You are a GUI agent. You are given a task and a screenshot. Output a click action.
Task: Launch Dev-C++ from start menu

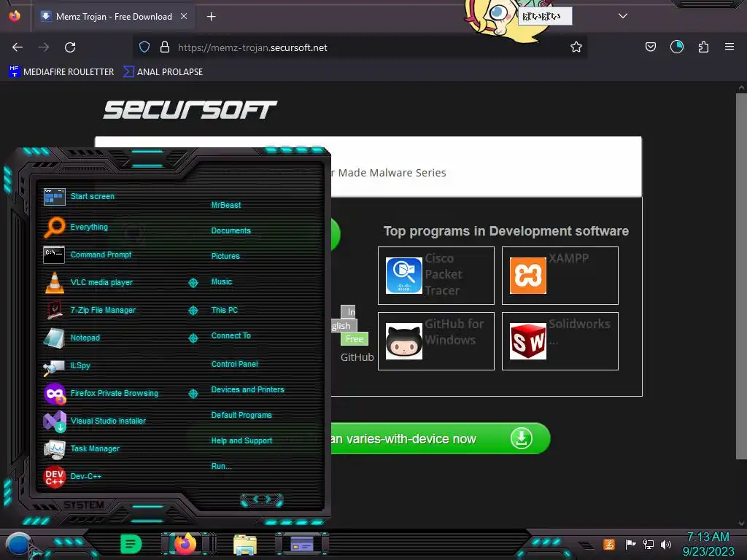(72, 476)
